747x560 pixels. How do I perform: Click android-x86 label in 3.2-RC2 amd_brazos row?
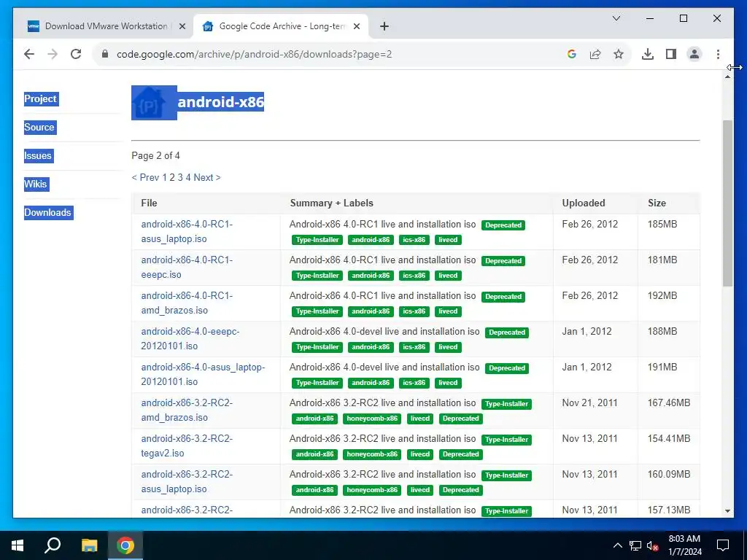(x=314, y=419)
